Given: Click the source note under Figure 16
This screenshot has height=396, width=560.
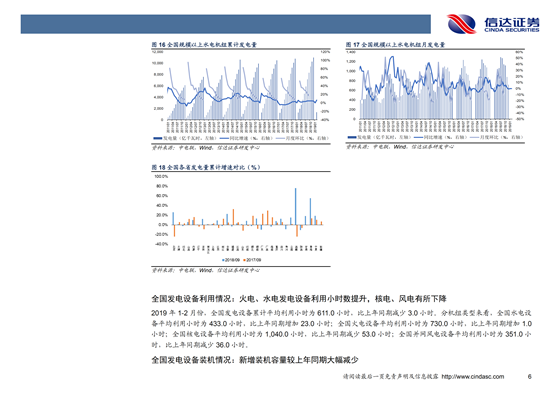Looking at the screenshot, I should click(x=206, y=148).
